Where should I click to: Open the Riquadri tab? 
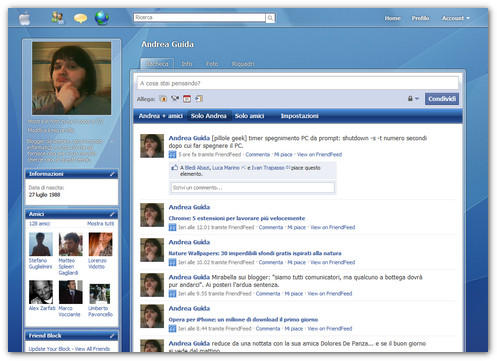[243, 64]
